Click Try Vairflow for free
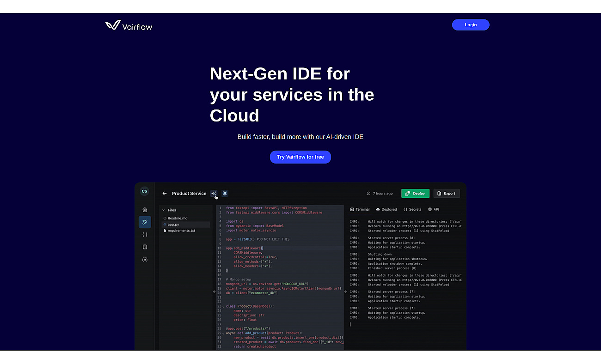601x364 pixels. [300, 157]
